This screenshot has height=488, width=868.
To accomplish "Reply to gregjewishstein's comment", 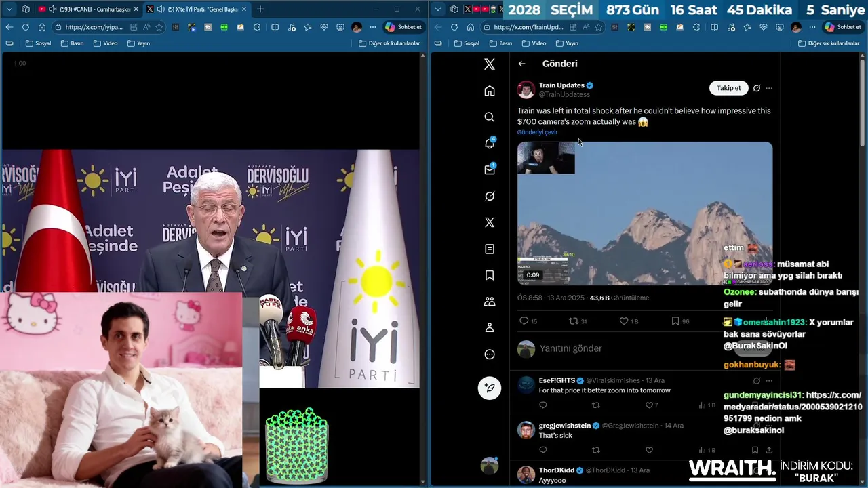I will 542,450.
